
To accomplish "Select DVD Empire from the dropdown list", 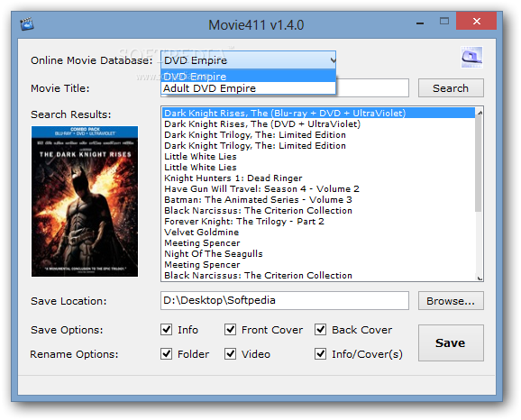I will click(248, 77).
